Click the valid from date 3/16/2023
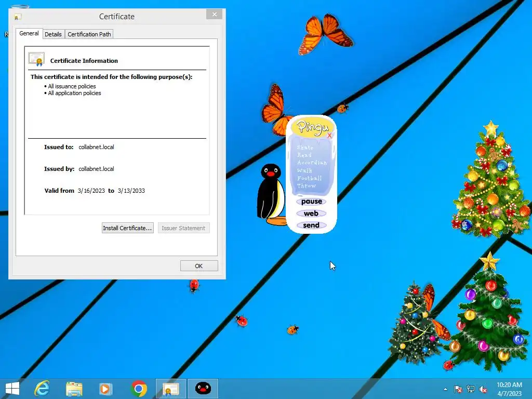The image size is (532, 399). [x=91, y=191]
